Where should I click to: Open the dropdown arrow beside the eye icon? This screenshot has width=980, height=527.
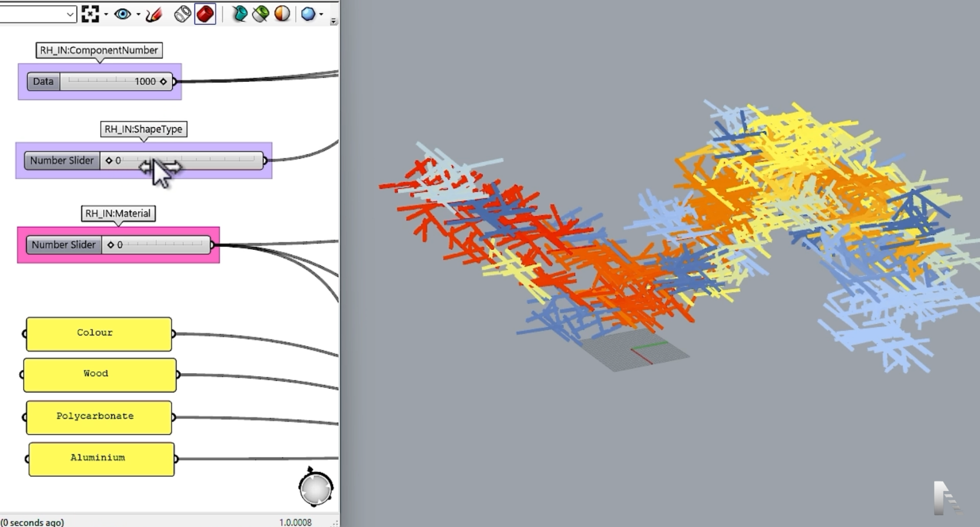tap(138, 14)
